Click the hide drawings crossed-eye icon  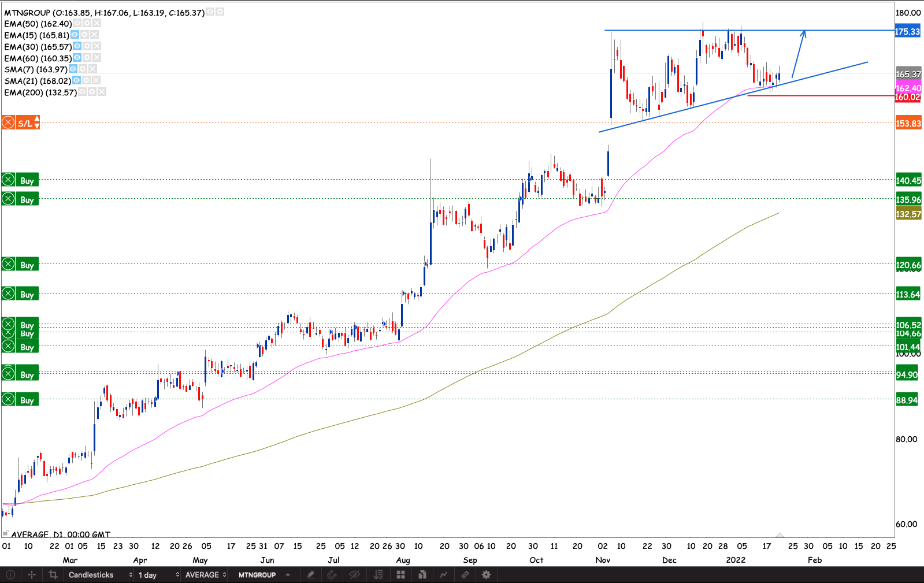click(354, 575)
